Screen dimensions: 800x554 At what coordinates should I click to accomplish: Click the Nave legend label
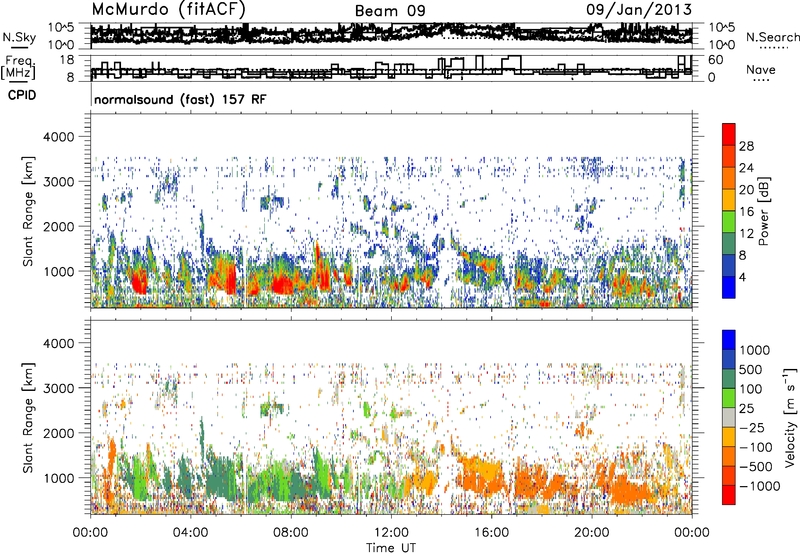[761, 69]
